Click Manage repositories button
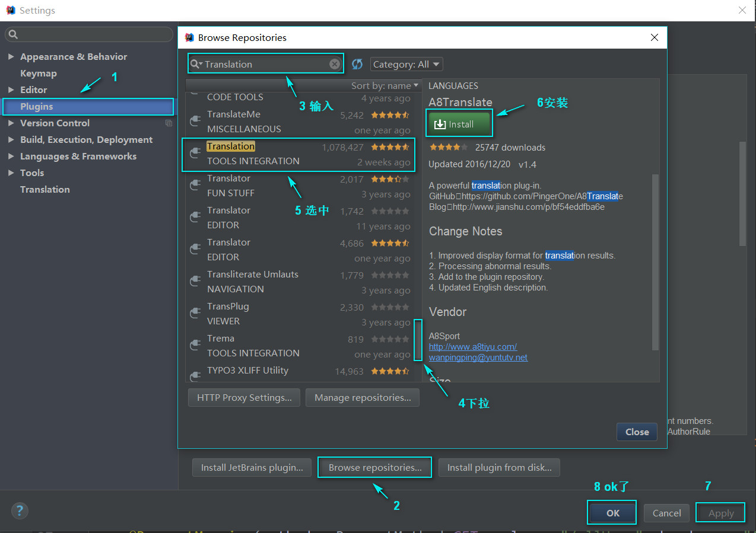This screenshot has height=533, width=756. coord(363,398)
